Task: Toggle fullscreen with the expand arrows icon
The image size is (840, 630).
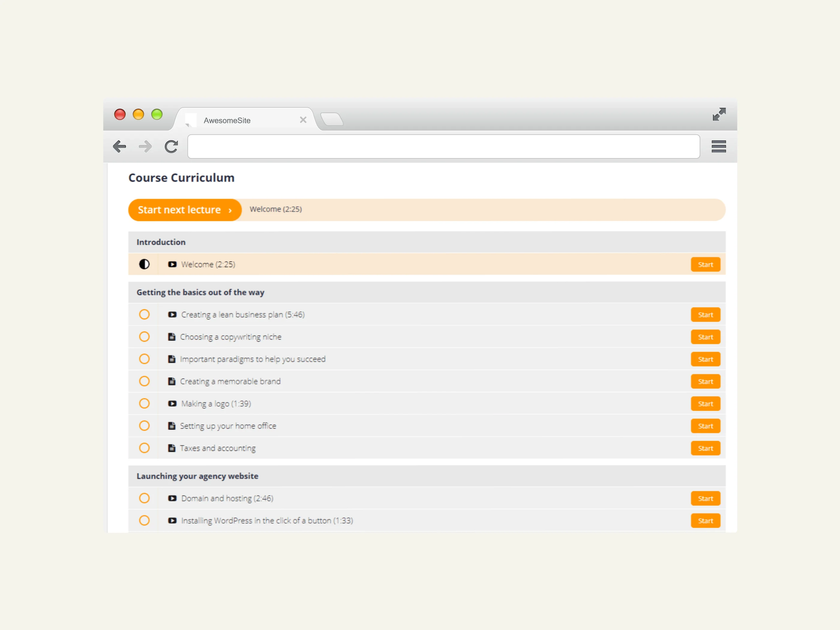Action: click(719, 114)
